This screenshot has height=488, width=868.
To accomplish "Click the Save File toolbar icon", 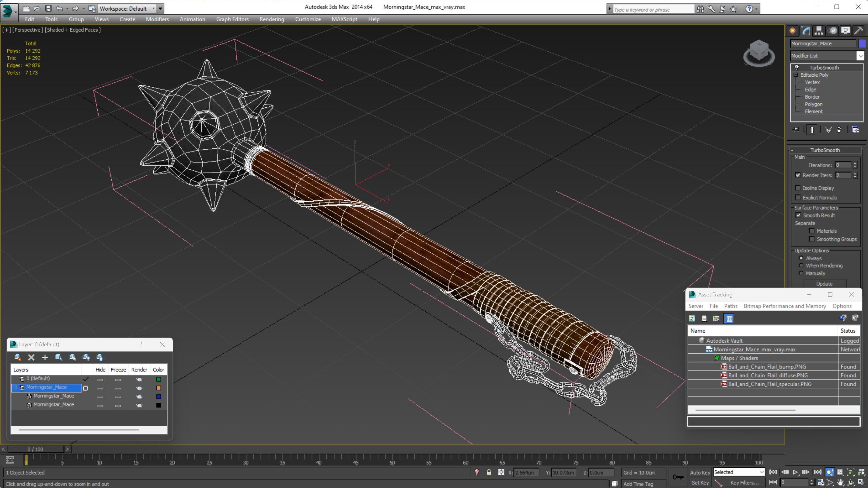I will 48,9.
